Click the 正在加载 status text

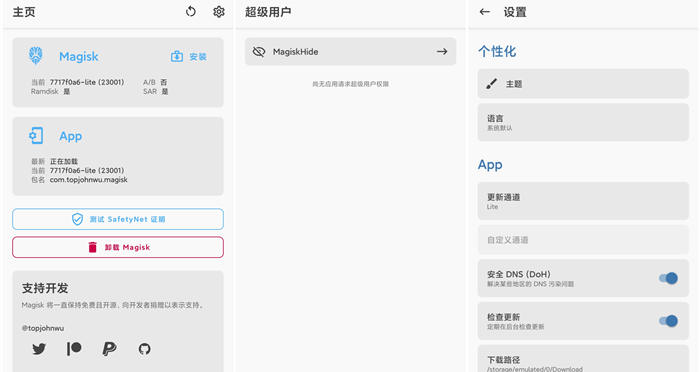tap(64, 161)
